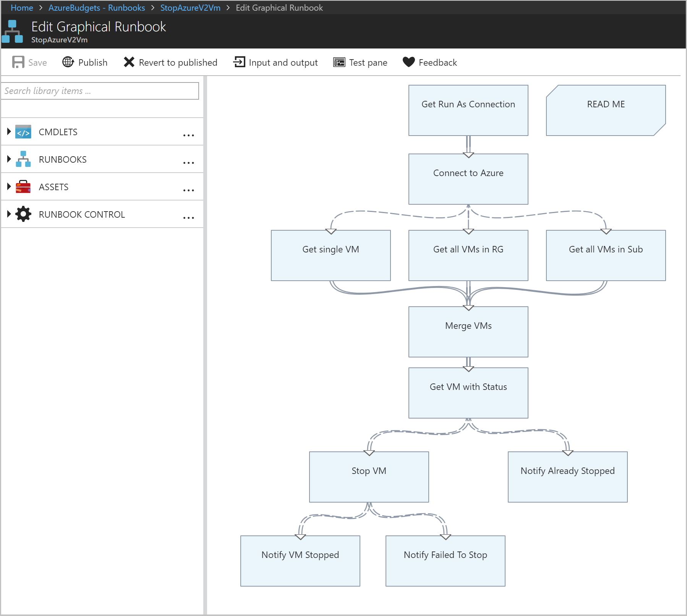Click the Publish globe icon

coord(68,62)
